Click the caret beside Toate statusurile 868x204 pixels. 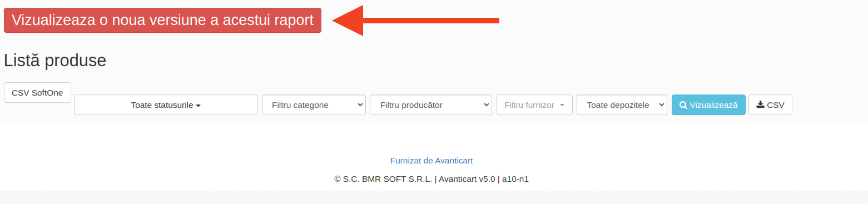[198, 106]
